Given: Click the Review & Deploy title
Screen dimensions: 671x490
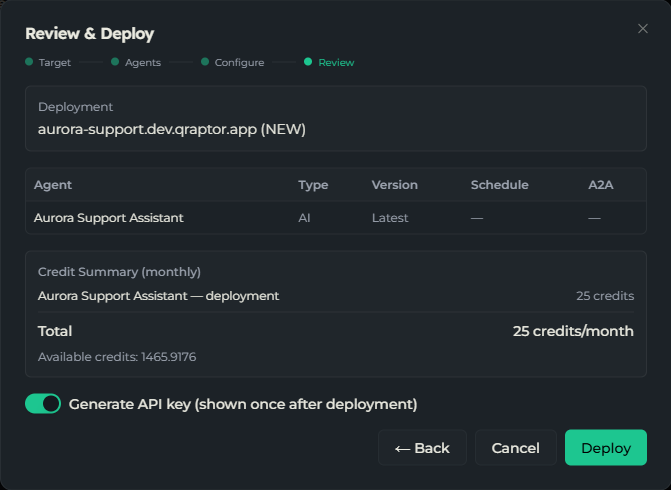Looking at the screenshot, I should point(89,33).
